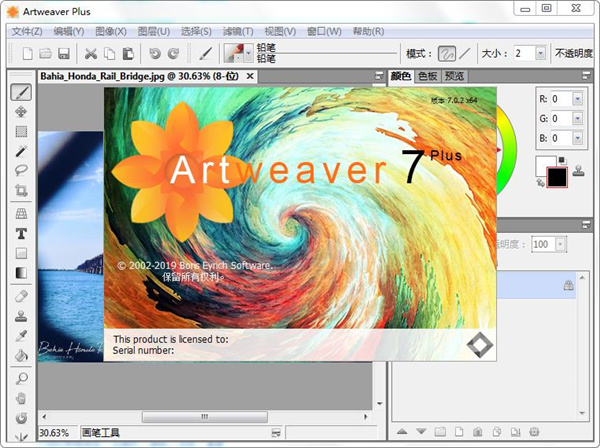Viewport: 600px width, 448px height.
Task: Click the Paste clipboard icon
Action: click(x=128, y=54)
